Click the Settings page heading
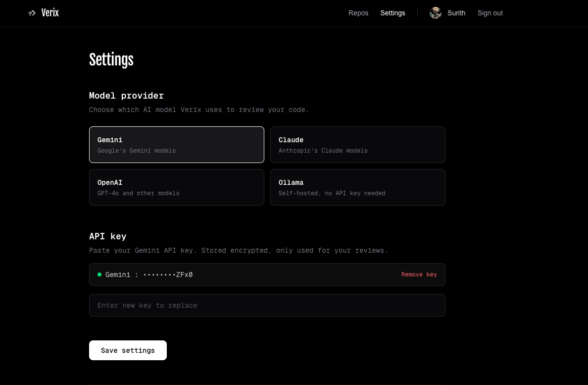 click(111, 60)
